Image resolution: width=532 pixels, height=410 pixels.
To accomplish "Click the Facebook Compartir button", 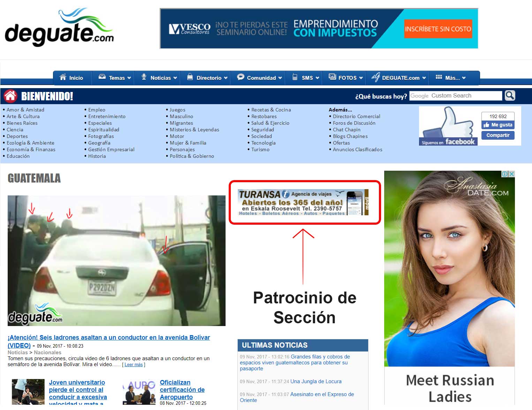I will click(498, 135).
